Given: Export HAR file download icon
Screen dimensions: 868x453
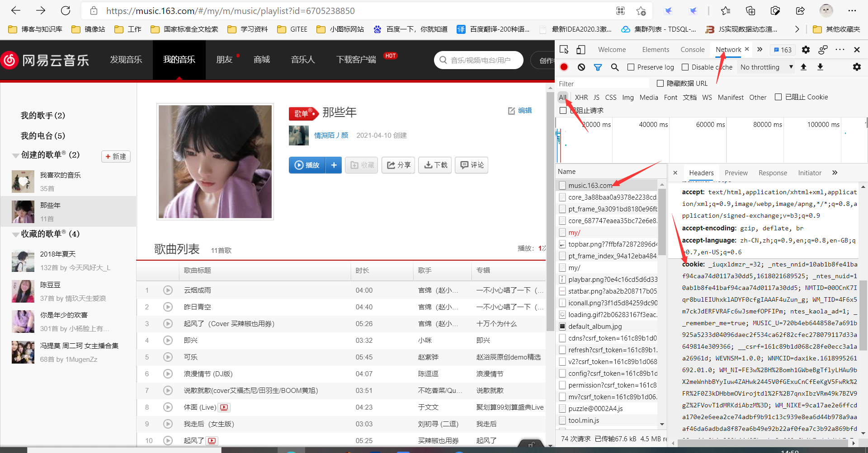Looking at the screenshot, I should pyautogui.click(x=820, y=67).
